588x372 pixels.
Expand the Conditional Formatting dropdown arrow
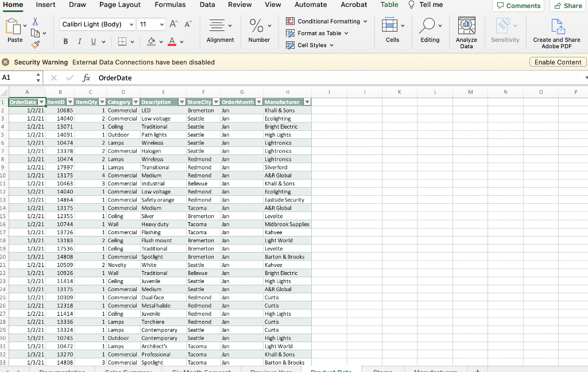pos(365,21)
